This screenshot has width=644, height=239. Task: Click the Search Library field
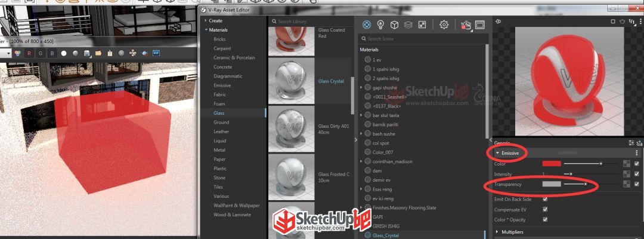coord(311,21)
